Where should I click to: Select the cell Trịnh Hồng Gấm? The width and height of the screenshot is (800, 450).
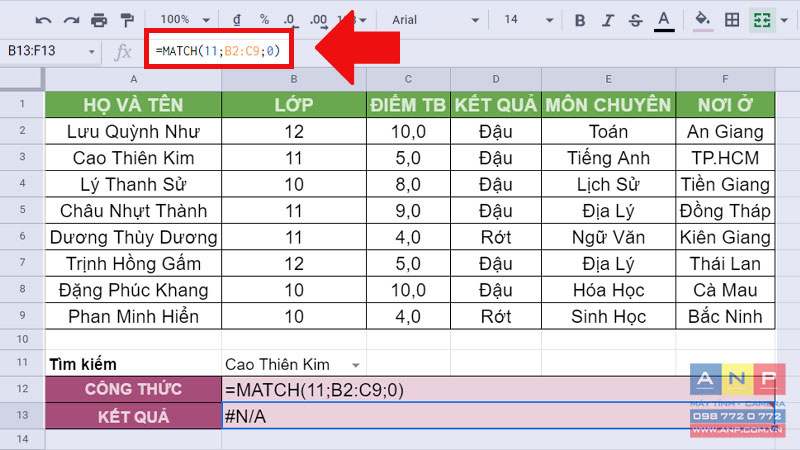[133, 264]
